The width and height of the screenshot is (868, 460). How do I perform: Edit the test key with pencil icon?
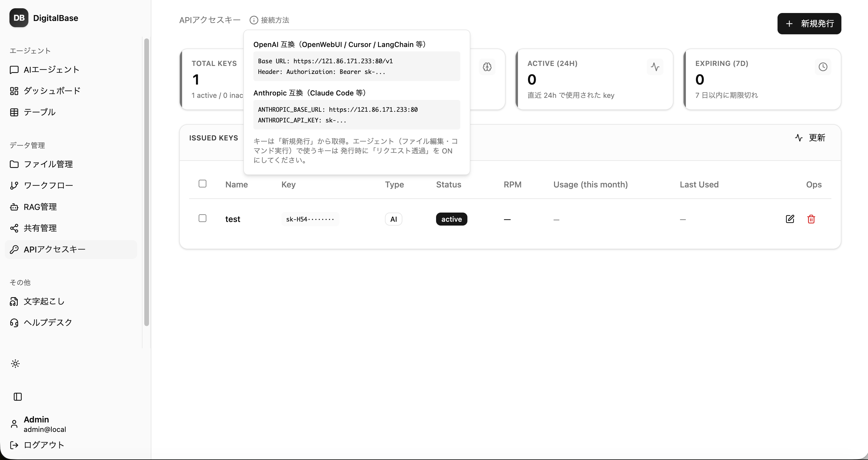tap(790, 219)
